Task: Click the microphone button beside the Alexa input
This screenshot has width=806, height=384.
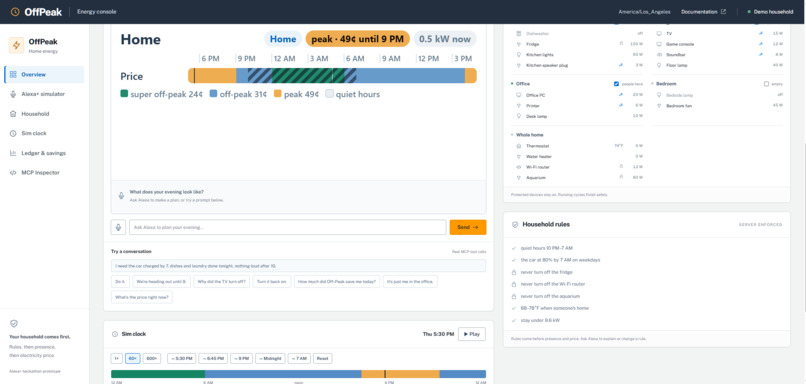Action: 118,227
